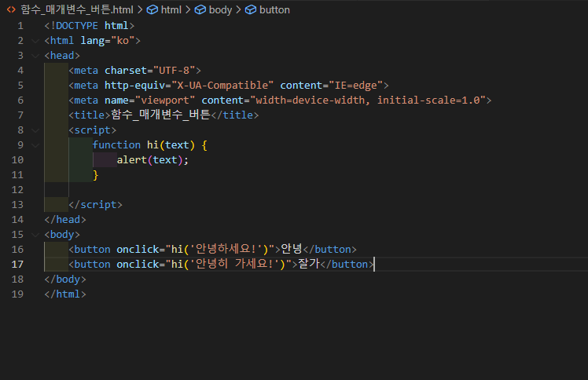Click the "X-UA-Compatible" string

222,86
